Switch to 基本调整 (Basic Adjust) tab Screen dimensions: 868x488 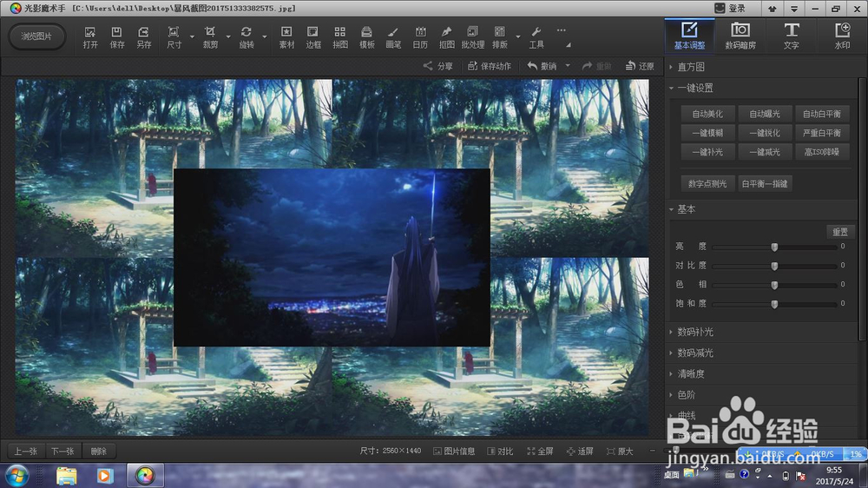click(689, 36)
